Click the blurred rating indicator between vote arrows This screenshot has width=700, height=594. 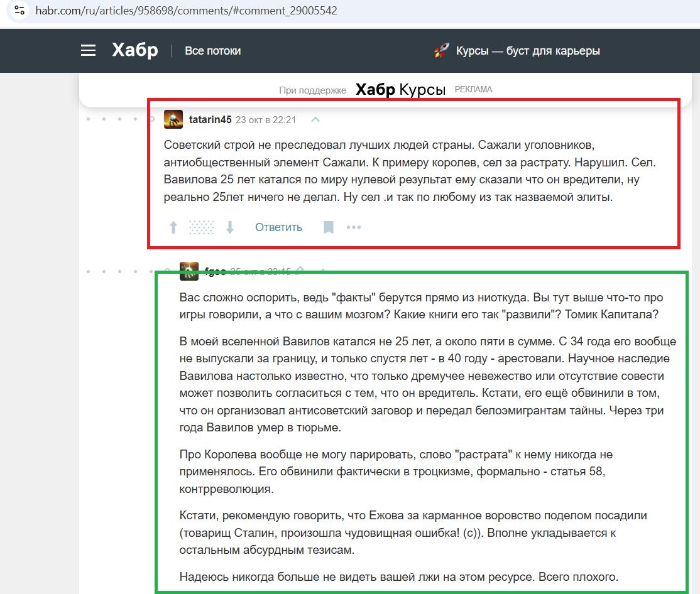[x=202, y=227]
